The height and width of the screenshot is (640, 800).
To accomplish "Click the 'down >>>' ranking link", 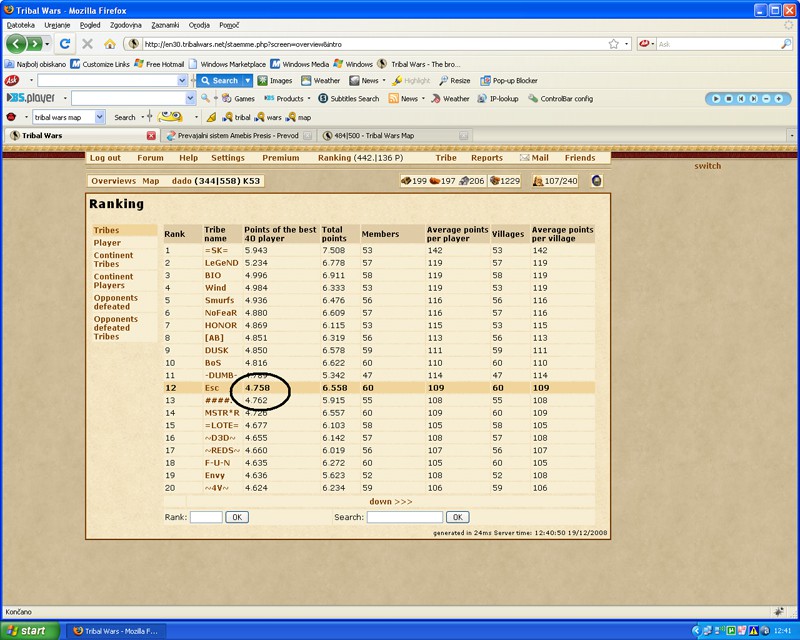I will click(390, 501).
